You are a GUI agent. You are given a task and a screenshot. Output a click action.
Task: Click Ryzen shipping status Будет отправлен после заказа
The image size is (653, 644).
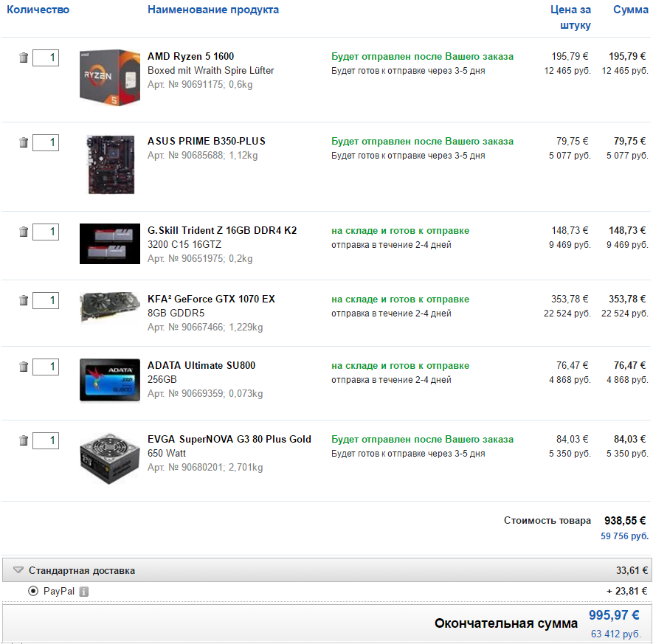click(422, 56)
